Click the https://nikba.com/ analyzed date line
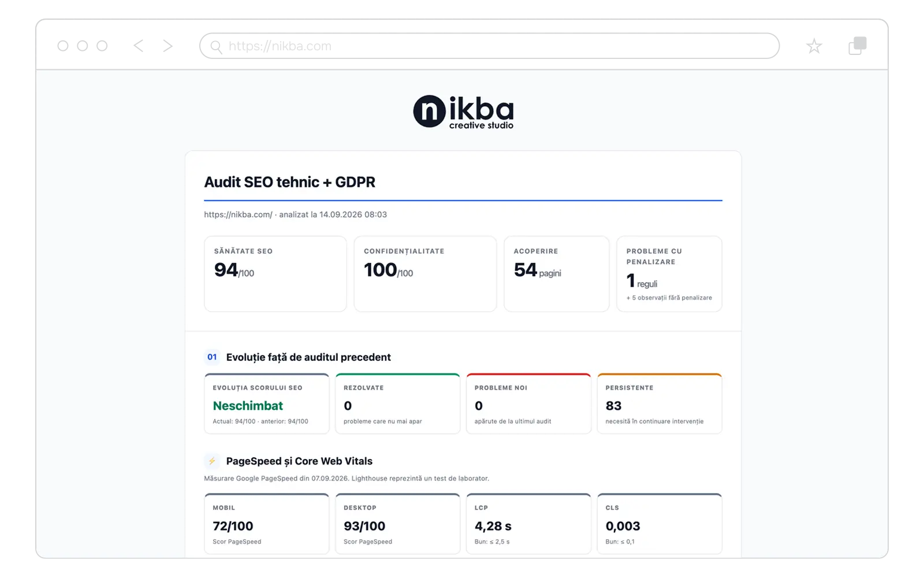This screenshot has height=578, width=924. tap(295, 214)
